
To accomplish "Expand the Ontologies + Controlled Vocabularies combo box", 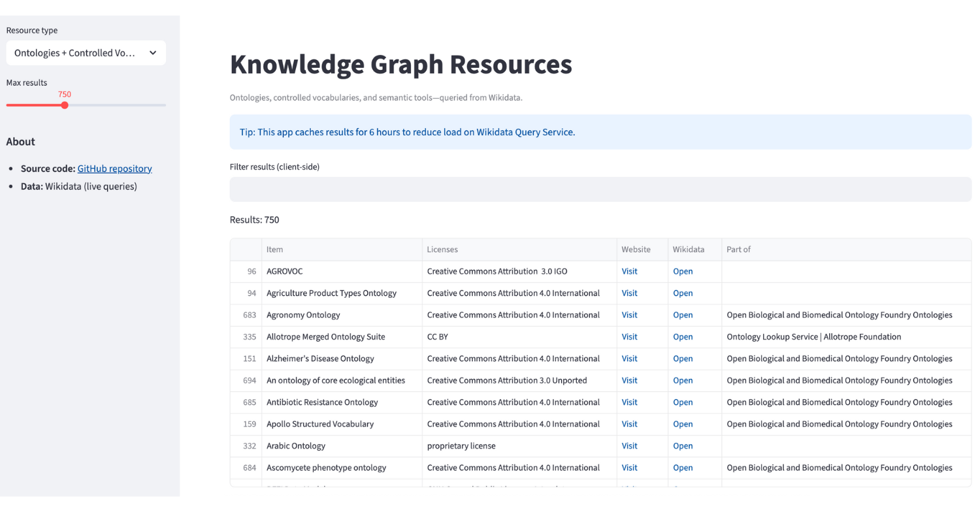I will coord(86,53).
